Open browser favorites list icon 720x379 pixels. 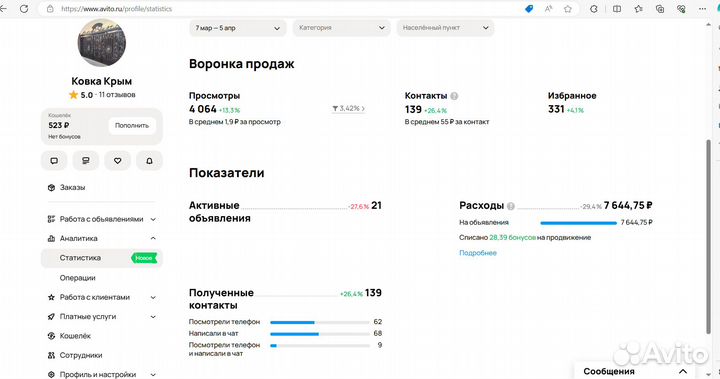pyautogui.click(x=638, y=9)
